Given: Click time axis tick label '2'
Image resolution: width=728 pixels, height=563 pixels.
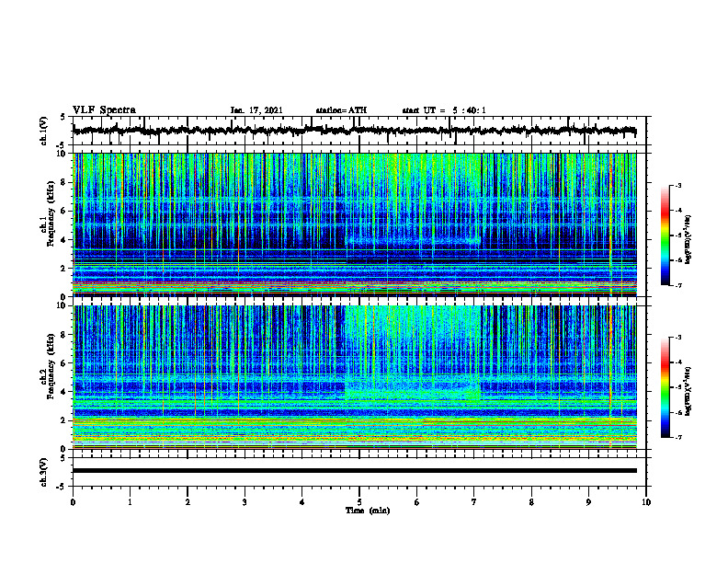Looking at the screenshot, I should tap(188, 502).
